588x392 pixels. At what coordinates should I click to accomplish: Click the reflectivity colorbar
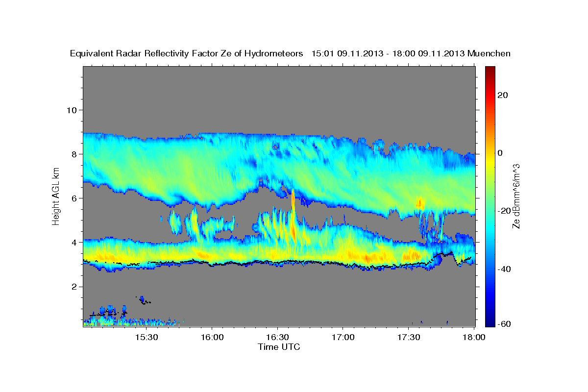coord(490,196)
